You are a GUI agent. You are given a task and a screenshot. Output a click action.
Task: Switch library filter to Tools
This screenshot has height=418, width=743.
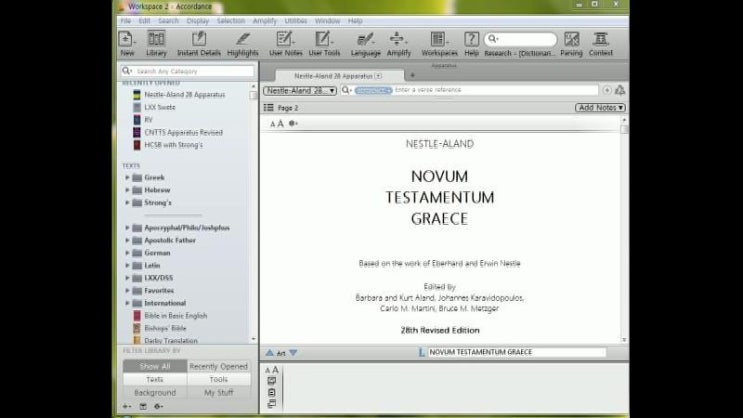coord(218,379)
